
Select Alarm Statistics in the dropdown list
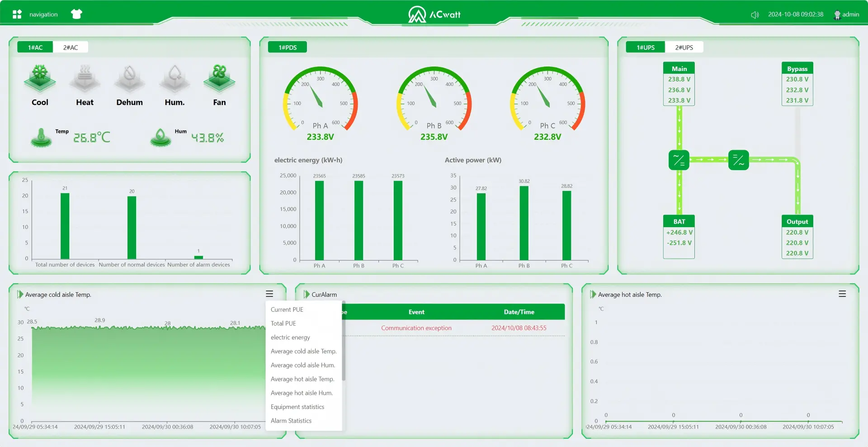[291, 421]
